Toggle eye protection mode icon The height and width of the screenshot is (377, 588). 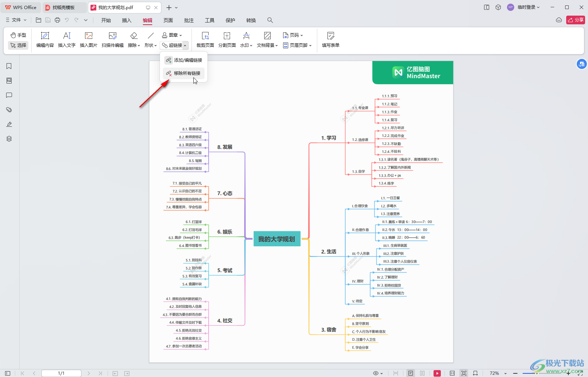pyautogui.click(x=376, y=373)
